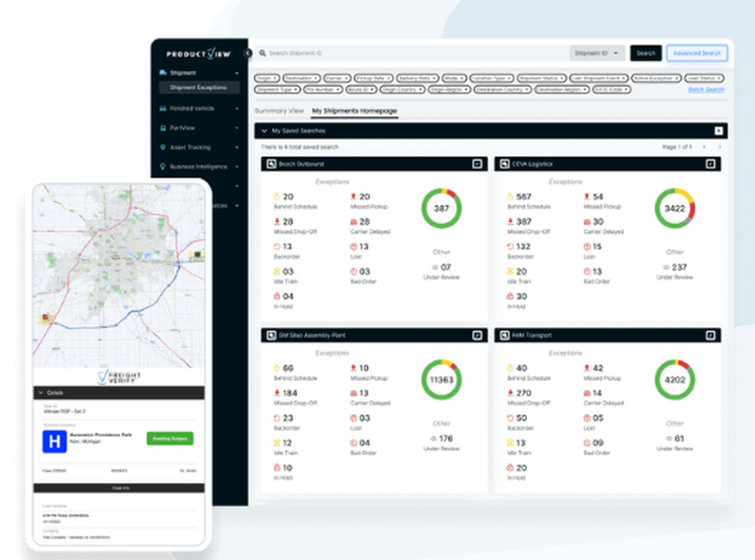Click the GM Silao 11363 donut chart
This screenshot has width=755, height=560.
[x=442, y=380]
